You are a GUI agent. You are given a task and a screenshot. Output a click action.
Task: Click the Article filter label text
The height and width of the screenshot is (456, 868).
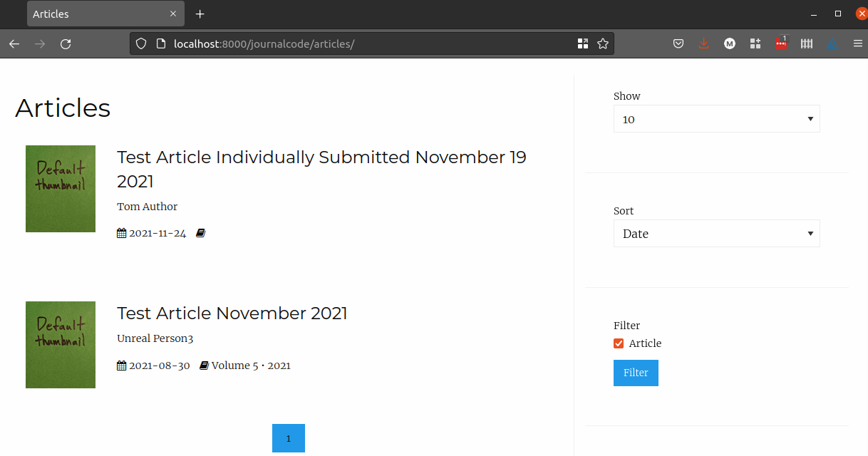(x=645, y=343)
